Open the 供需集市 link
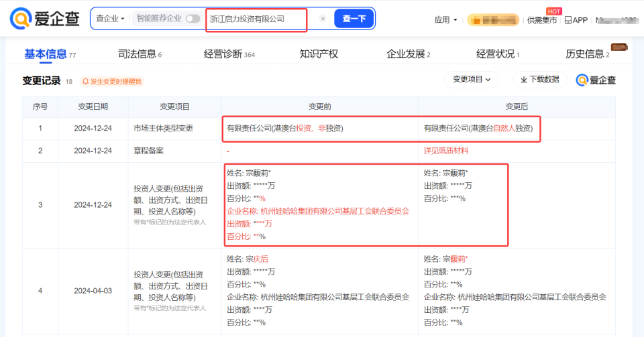Screen dimensions: 644x337 (542, 20)
